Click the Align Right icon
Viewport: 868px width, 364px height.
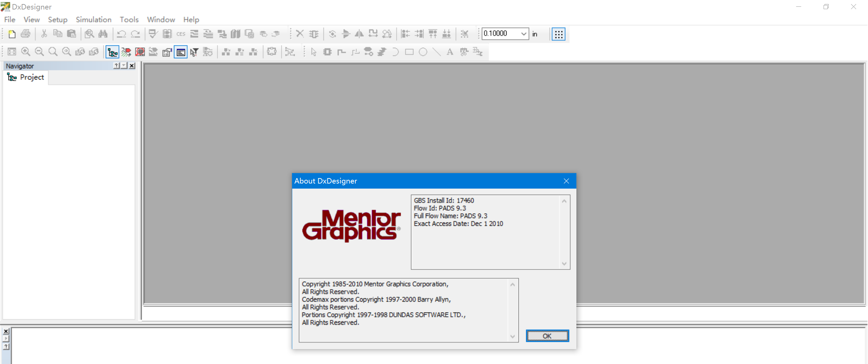tap(419, 34)
